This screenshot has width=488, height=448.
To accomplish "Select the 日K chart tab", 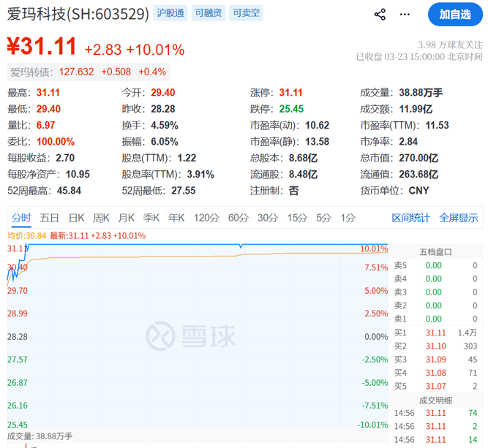I will click(x=76, y=218).
